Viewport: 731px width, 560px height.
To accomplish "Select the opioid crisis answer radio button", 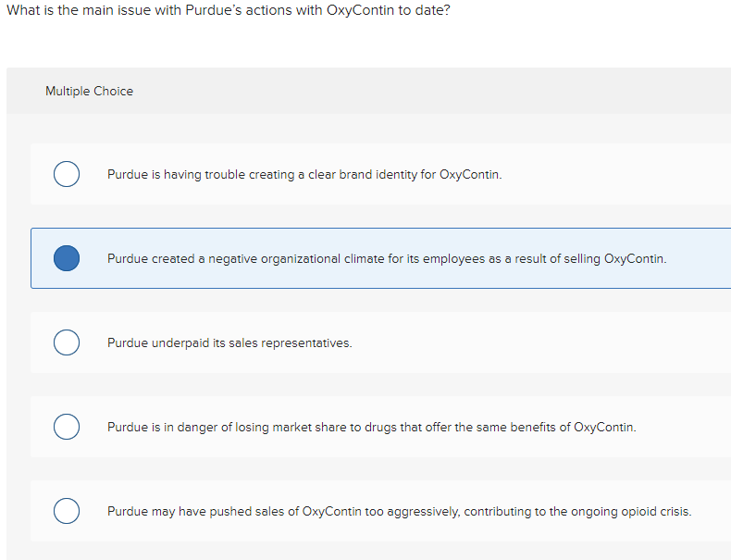I will point(67,511).
